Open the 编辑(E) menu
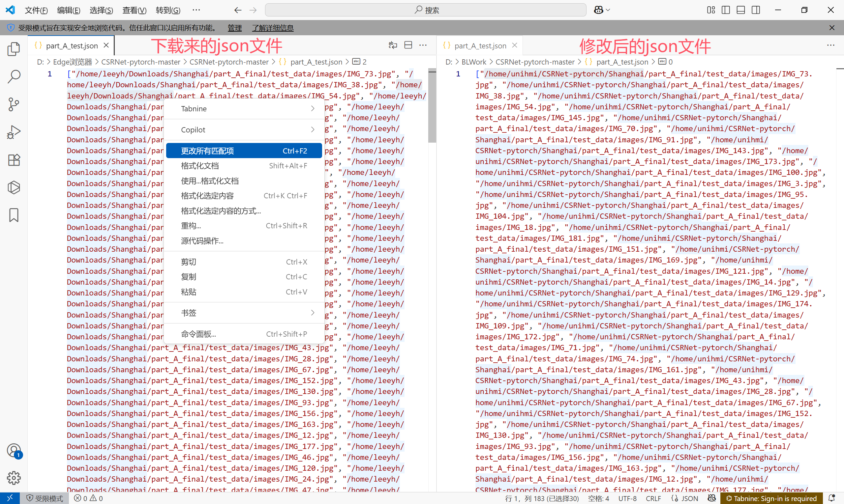Image resolution: width=844 pixels, height=504 pixels. (x=68, y=10)
